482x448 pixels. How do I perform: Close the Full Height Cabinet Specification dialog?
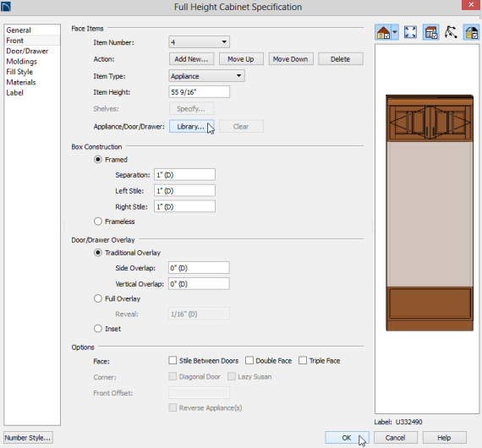(472, 5)
